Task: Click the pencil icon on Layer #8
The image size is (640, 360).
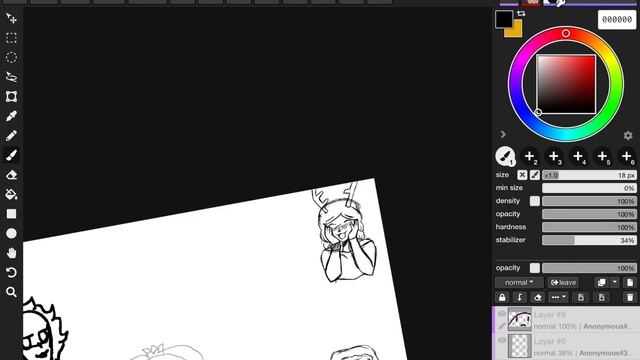Action: click(x=502, y=326)
